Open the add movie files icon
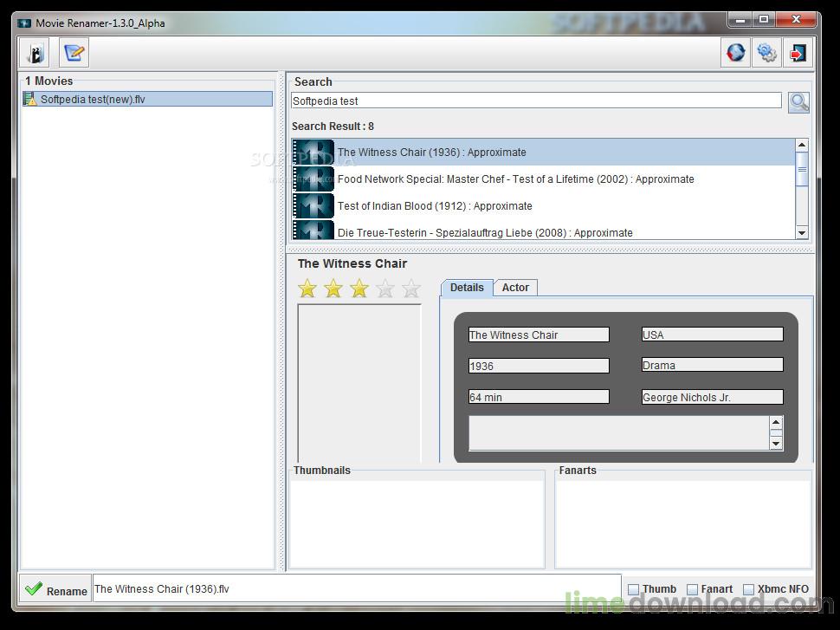Screen dimensions: 840x630 (36, 53)
